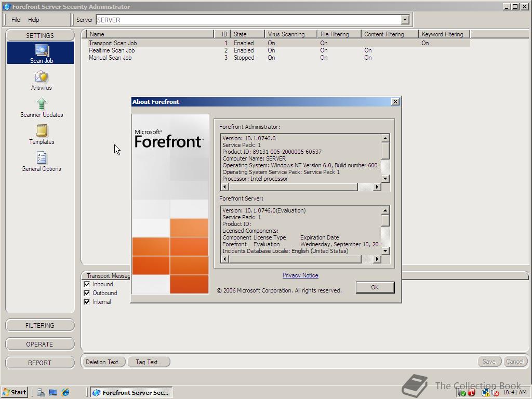Click the 10:41 AM system clock
The width and height of the screenshot is (532, 399).
(x=515, y=393)
